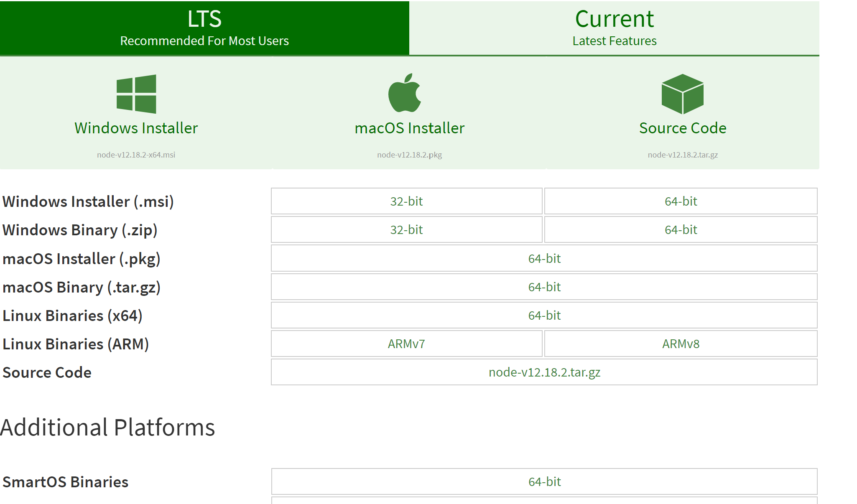857x504 pixels.
Task: Click the Windows logo icon
Action: 136,94
